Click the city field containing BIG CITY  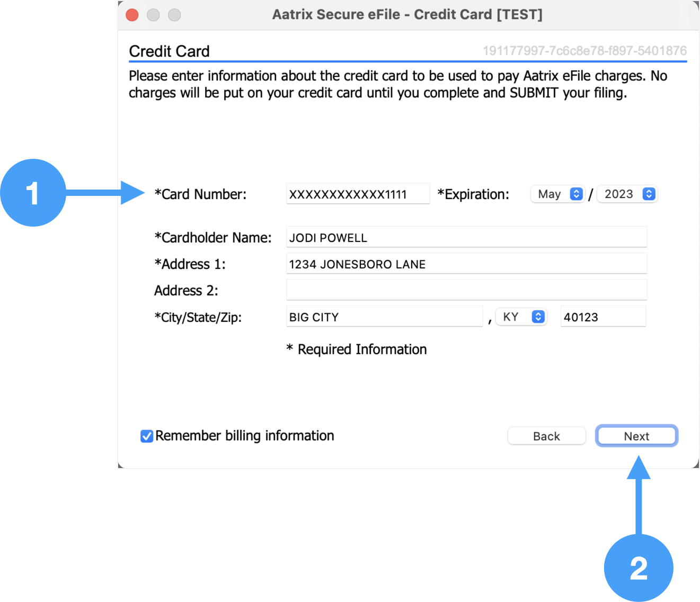pos(384,317)
